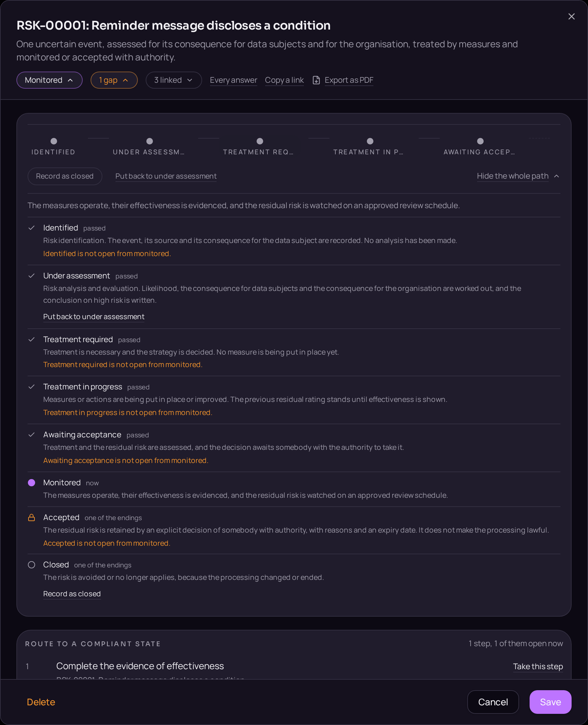Select the Closed ending radio circle
Image resolution: width=588 pixels, height=725 pixels.
[x=31, y=565]
